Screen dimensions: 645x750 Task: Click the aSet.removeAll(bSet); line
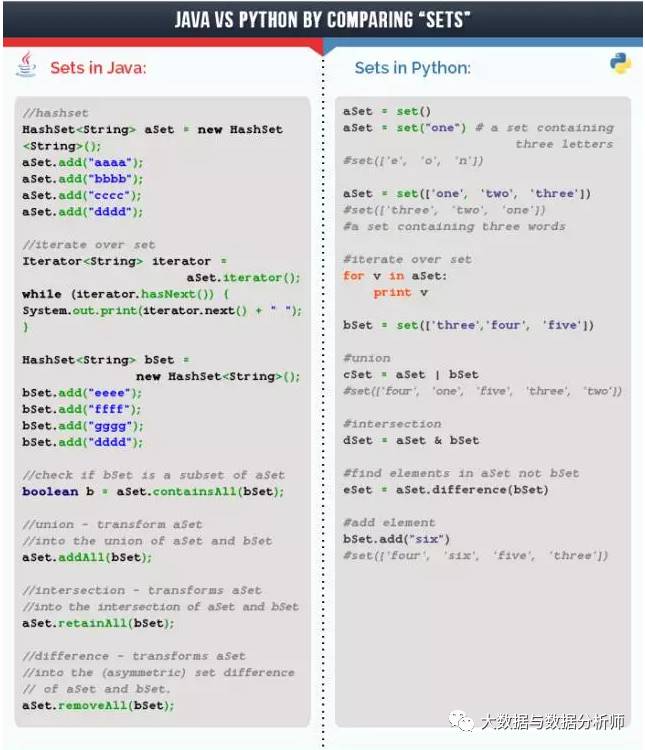click(x=98, y=706)
